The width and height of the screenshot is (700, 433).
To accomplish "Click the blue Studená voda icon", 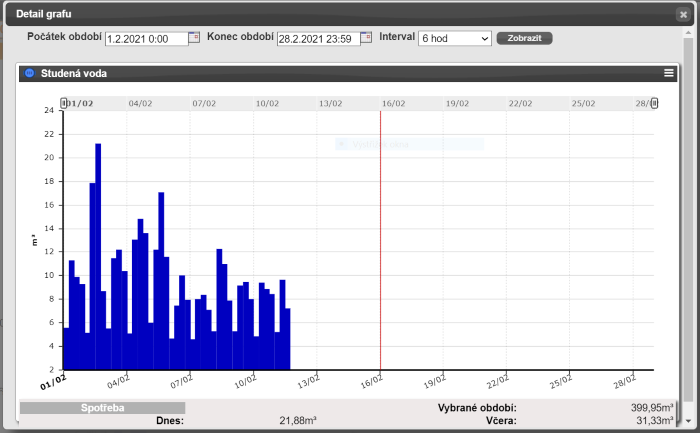I will pyautogui.click(x=30, y=73).
